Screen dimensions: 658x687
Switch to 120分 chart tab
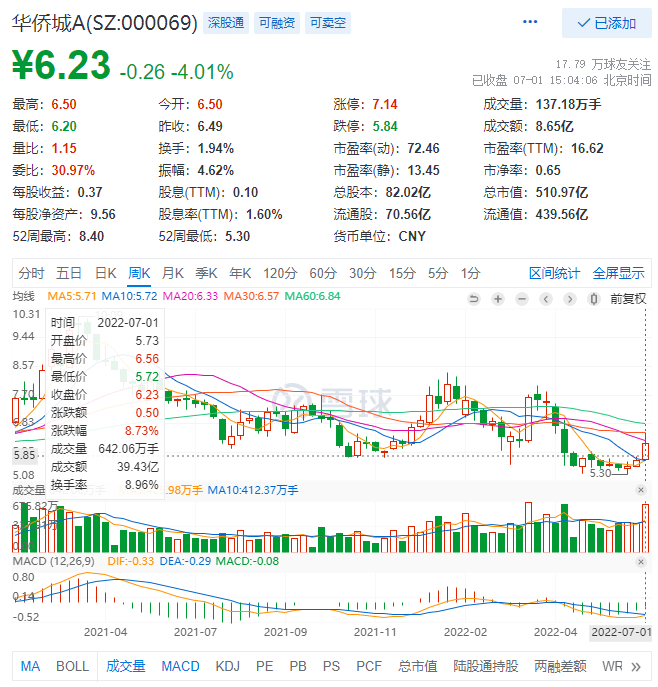point(280,273)
